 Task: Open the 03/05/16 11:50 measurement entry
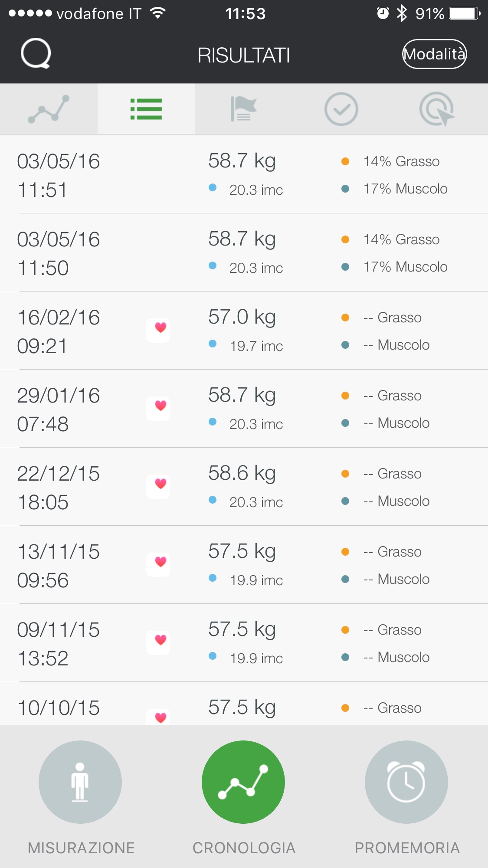point(244,252)
